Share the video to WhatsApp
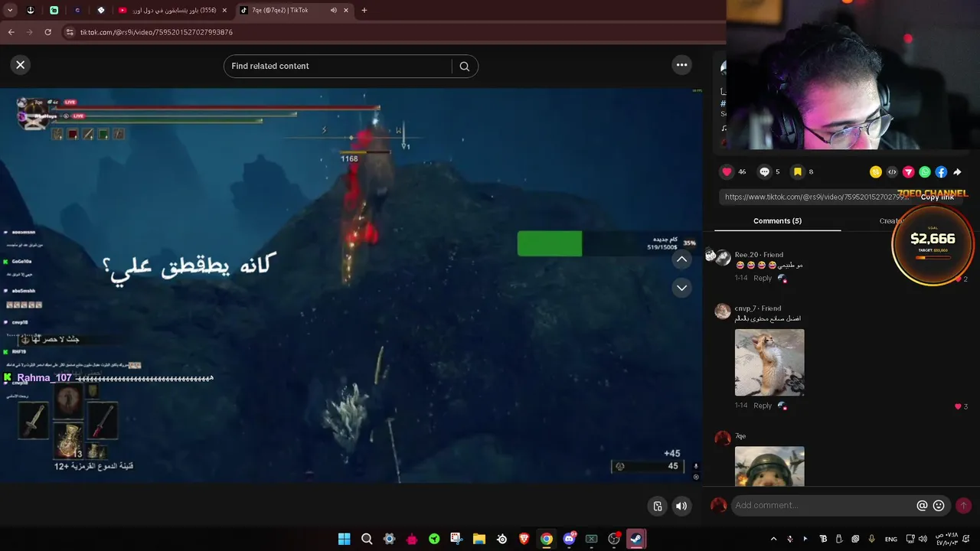The image size is (980, 551). tap(925, 172)
